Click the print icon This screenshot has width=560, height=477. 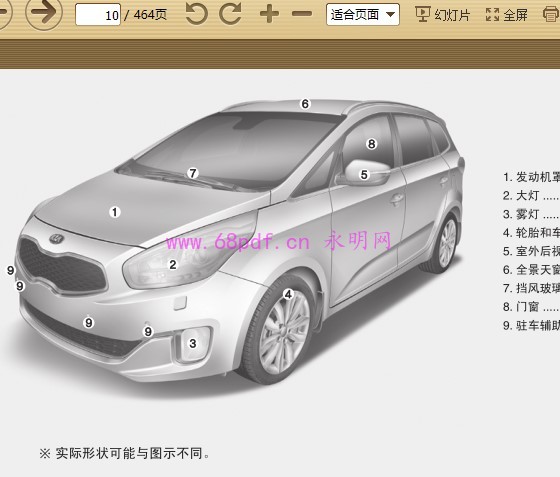click(551, 15)
